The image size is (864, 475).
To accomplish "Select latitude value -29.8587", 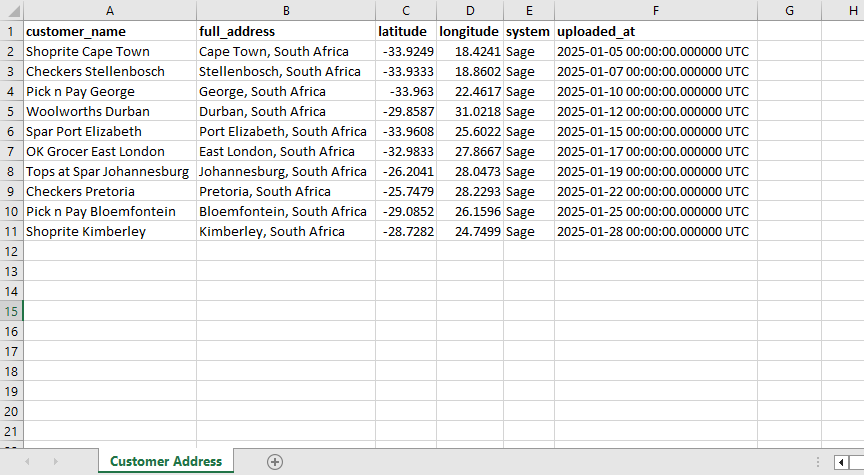I will click(x=406, y=111).
